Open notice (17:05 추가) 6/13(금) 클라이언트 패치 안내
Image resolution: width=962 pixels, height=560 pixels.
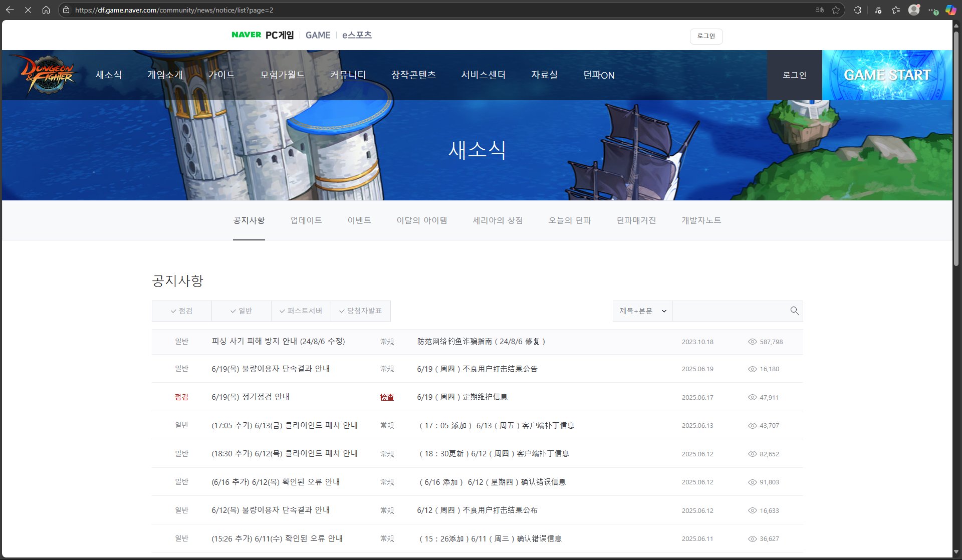click(x=285, y=425)
